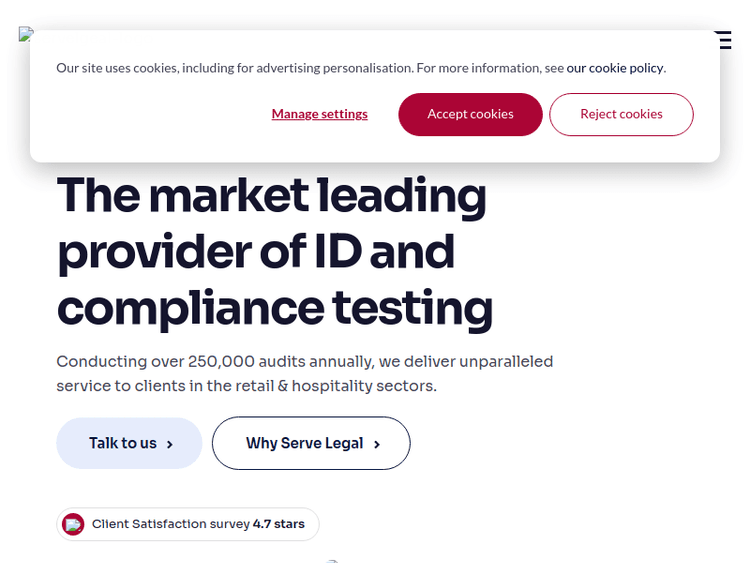Reject cookies on the banner

click(621, 114)
